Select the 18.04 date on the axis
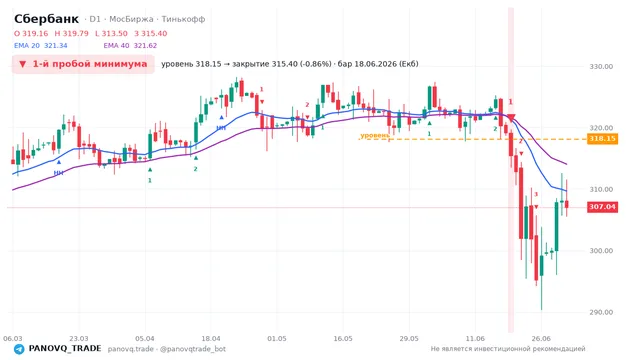The height and width of the screenshot is (360, 640). (x=211, y=338)
